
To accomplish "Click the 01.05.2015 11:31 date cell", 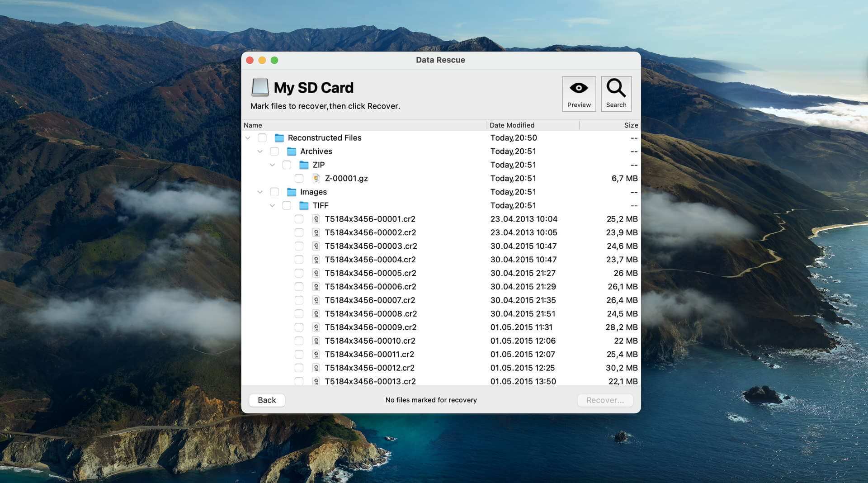I will [x=521, y=327].
